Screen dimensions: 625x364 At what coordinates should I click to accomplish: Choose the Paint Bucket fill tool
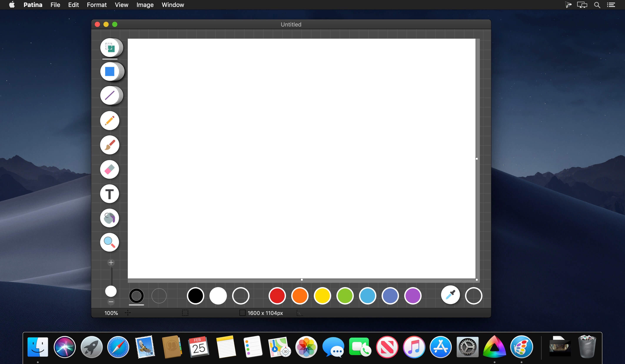(x=110, y=218)
